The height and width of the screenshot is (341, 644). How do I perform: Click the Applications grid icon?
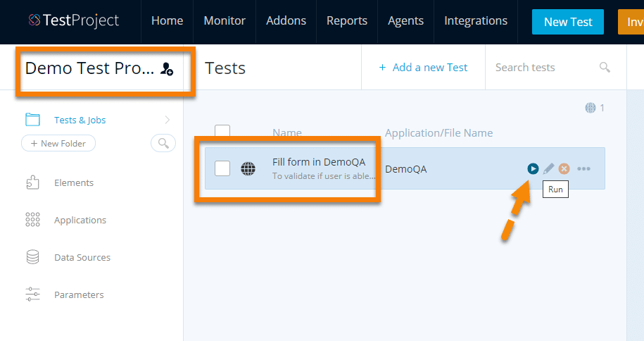tap(32, 220)
